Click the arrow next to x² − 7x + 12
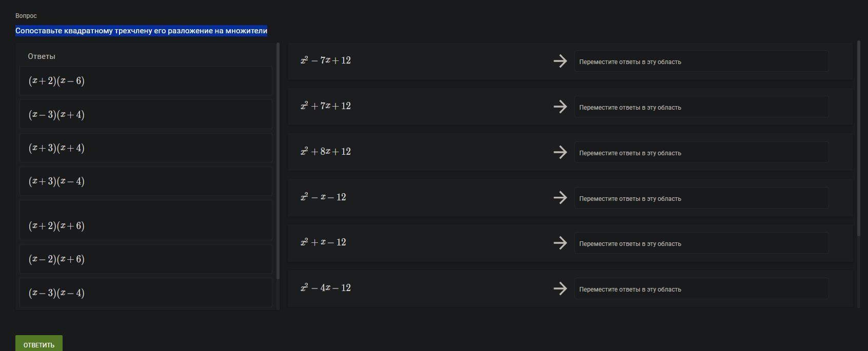 [560, 61]
